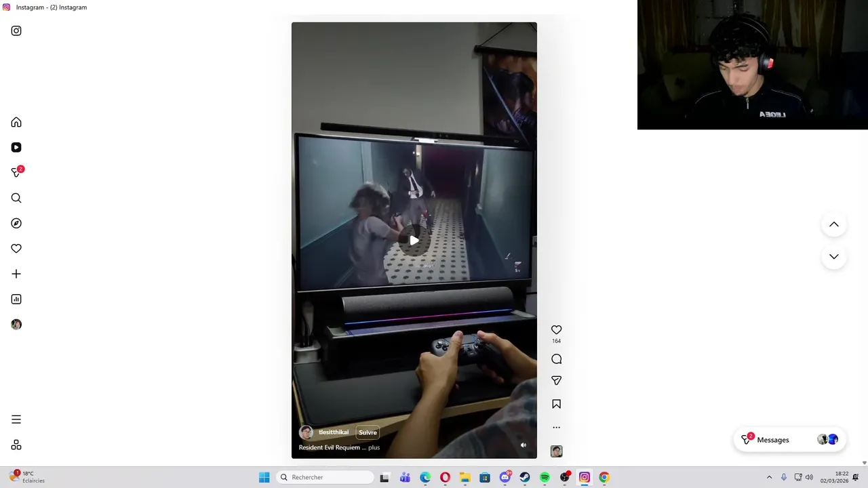Open the weather widget showing 18°C
This screenshot has height=488, width=868.
coord(27,477)
